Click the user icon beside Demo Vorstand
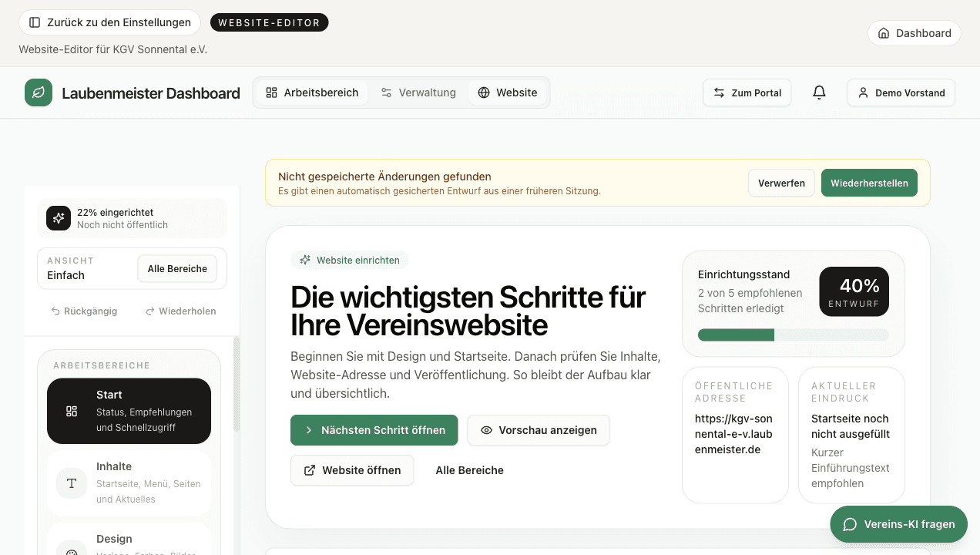 pyautogui.click(x=863, y=92)
